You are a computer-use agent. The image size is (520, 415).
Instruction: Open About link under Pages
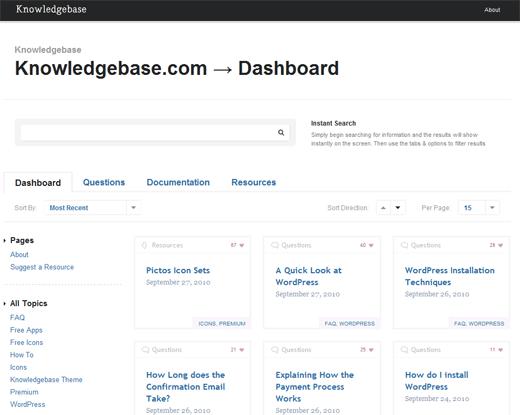19,255
